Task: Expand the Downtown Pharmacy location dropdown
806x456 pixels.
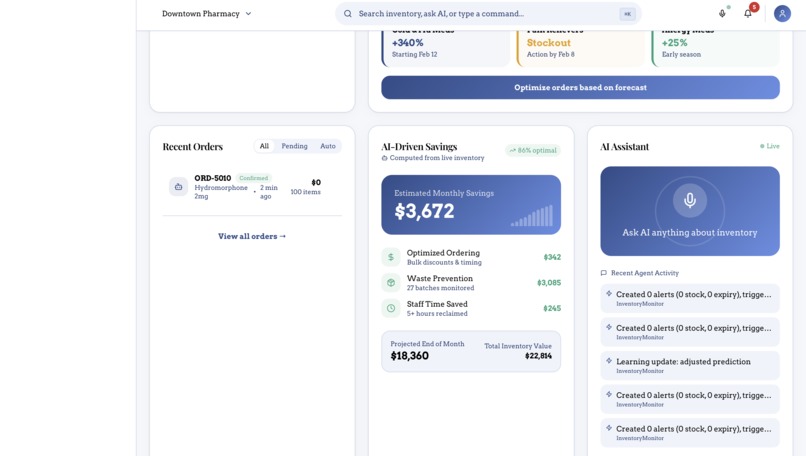Action: click(x=207, y=14)
